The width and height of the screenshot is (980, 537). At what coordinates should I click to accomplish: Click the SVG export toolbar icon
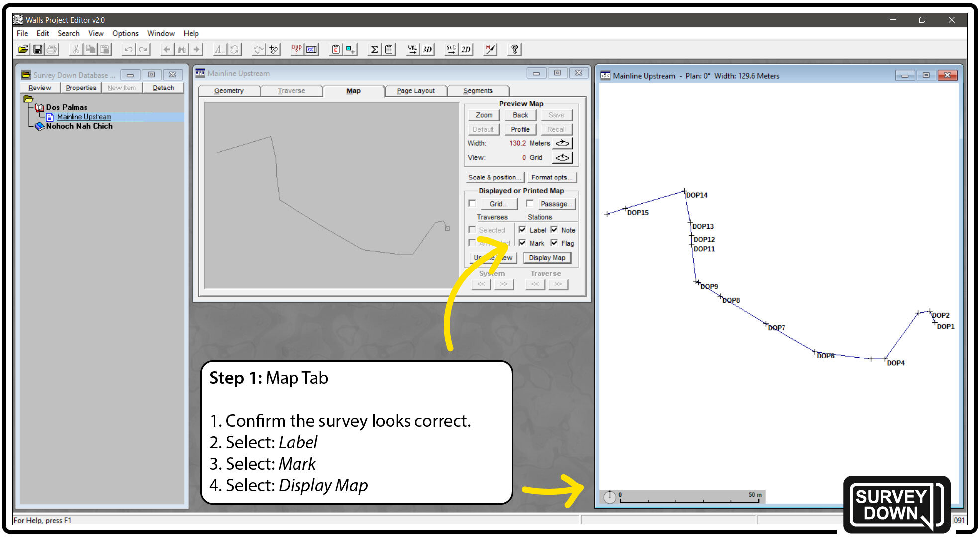click(451, 49)
